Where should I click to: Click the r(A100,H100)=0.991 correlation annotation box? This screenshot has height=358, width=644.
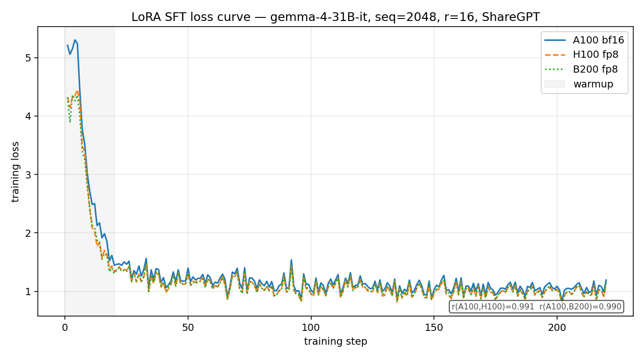coord(537,306)
